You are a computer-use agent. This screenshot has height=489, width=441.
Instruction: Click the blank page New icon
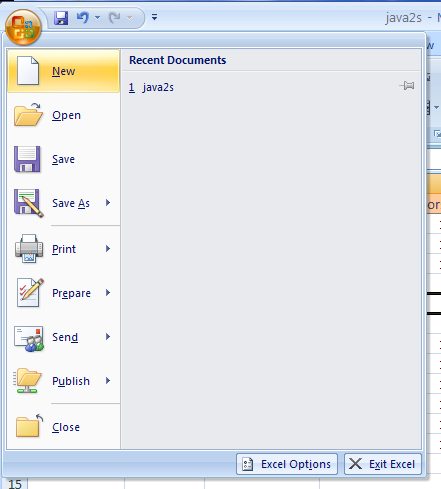pos(28,70)
